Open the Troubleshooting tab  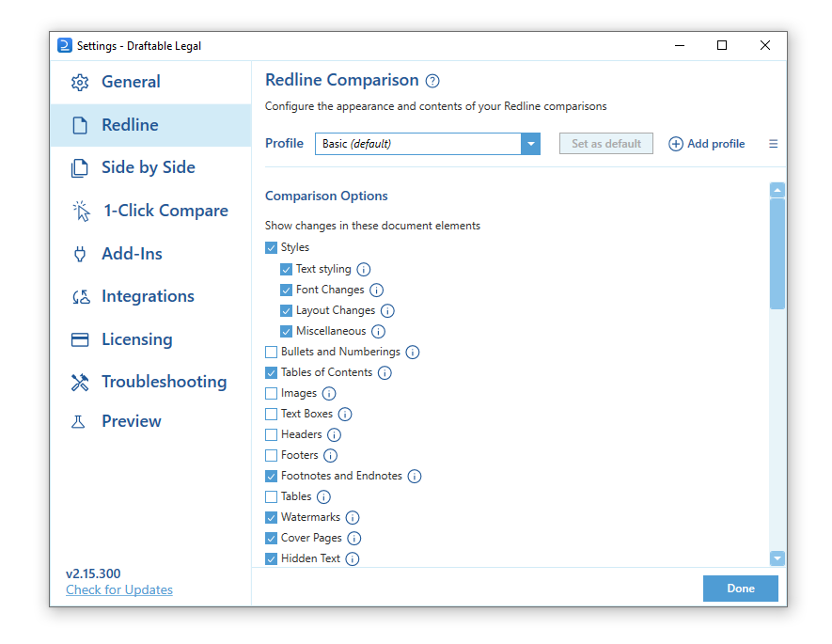click(x=150, y=383)
